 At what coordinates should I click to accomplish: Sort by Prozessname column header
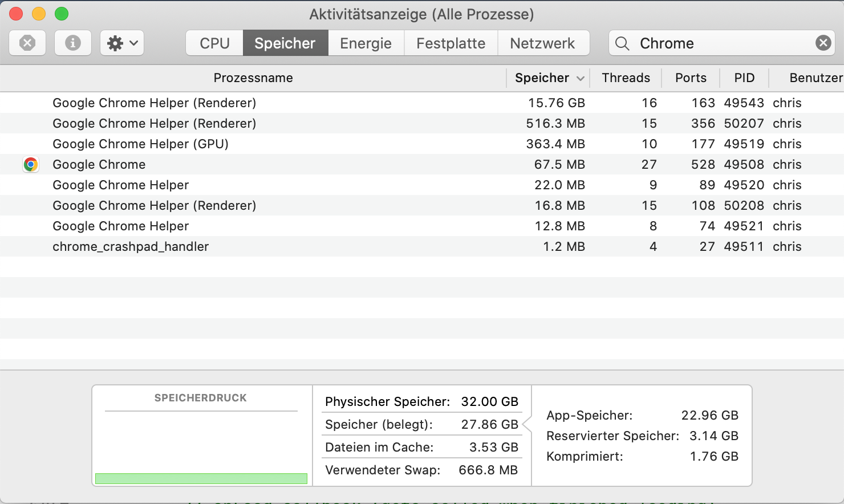pos(253,78)
